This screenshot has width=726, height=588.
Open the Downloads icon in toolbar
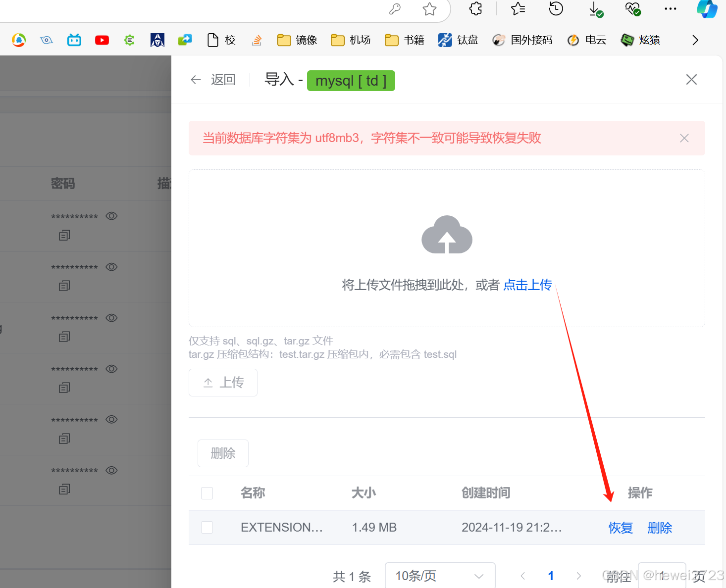point(596,9)
